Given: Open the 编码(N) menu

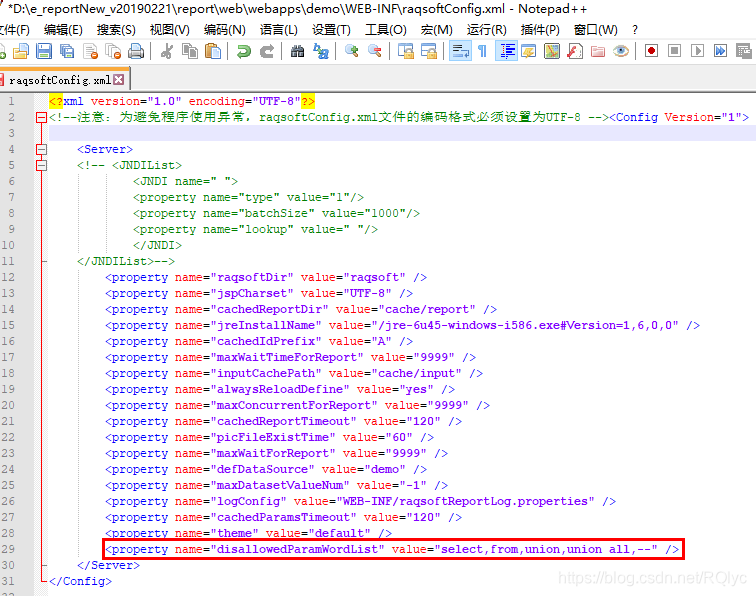Looking at the screenshot, I should (225, 30).
